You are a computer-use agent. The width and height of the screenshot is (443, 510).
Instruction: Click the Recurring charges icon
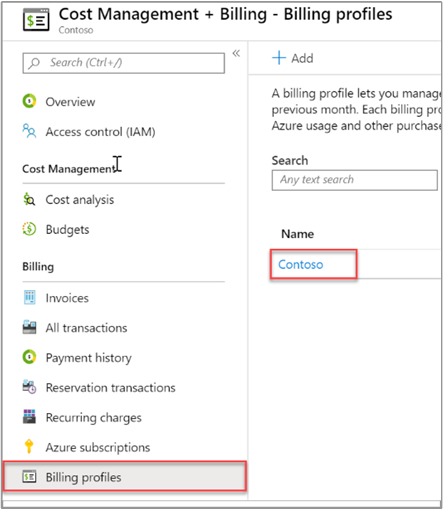pos(29,417)
